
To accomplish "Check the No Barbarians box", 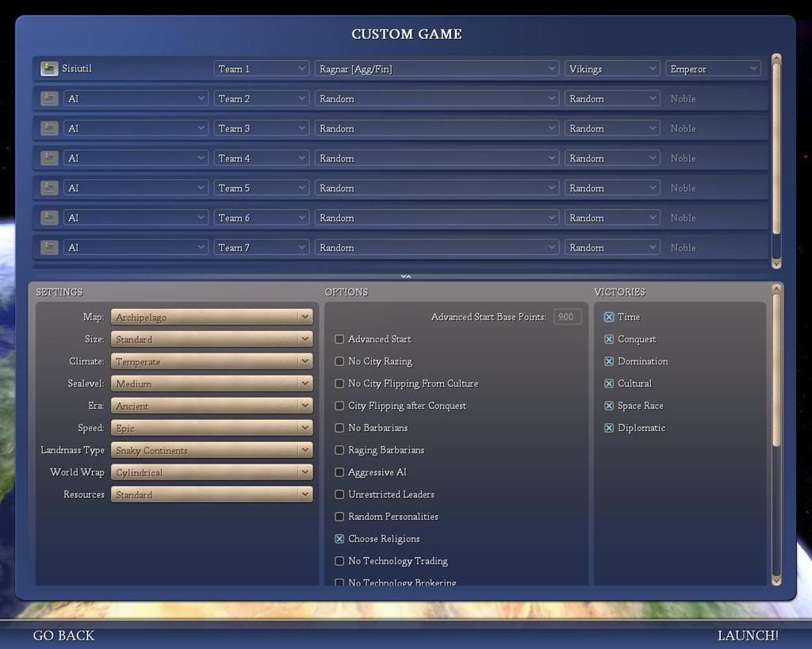I will 339,428.
